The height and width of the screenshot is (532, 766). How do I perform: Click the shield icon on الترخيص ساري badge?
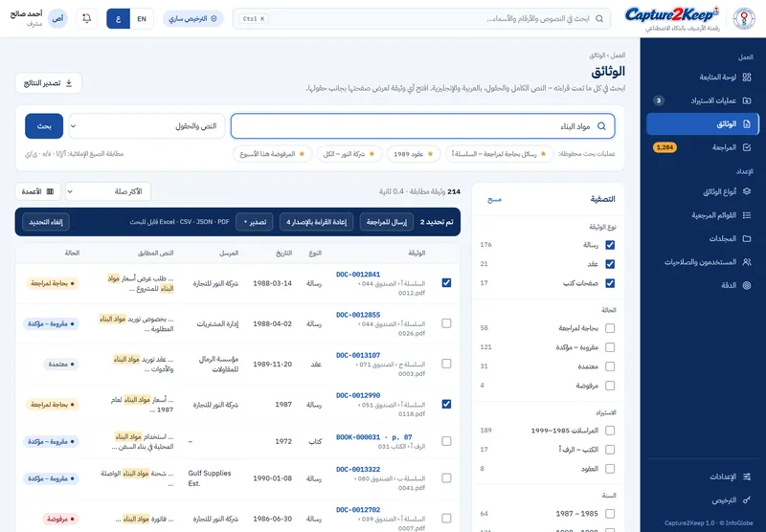pyautogui.click(x=214, y=18)
